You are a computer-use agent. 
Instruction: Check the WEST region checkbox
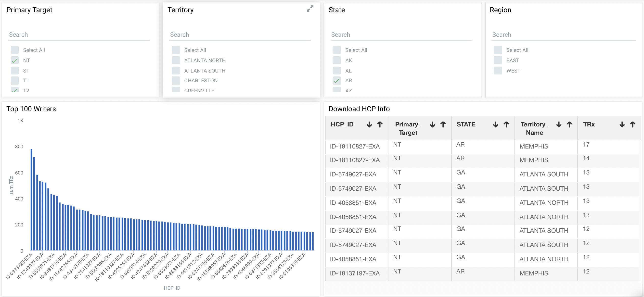498,71
